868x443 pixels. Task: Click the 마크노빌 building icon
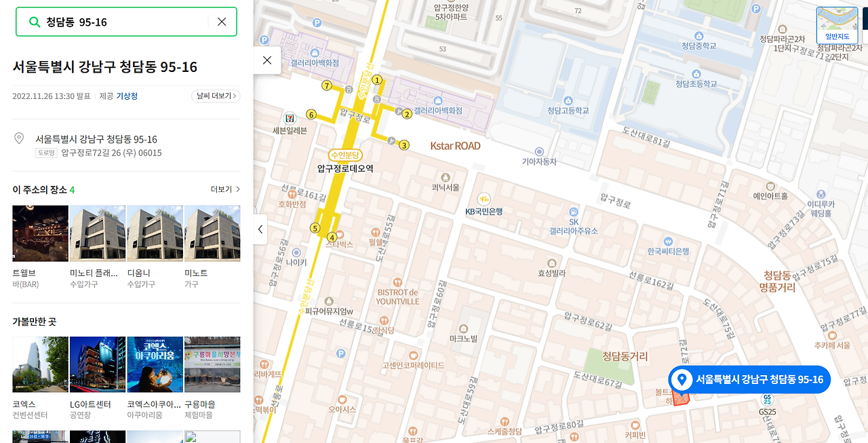tap(464, 328)
